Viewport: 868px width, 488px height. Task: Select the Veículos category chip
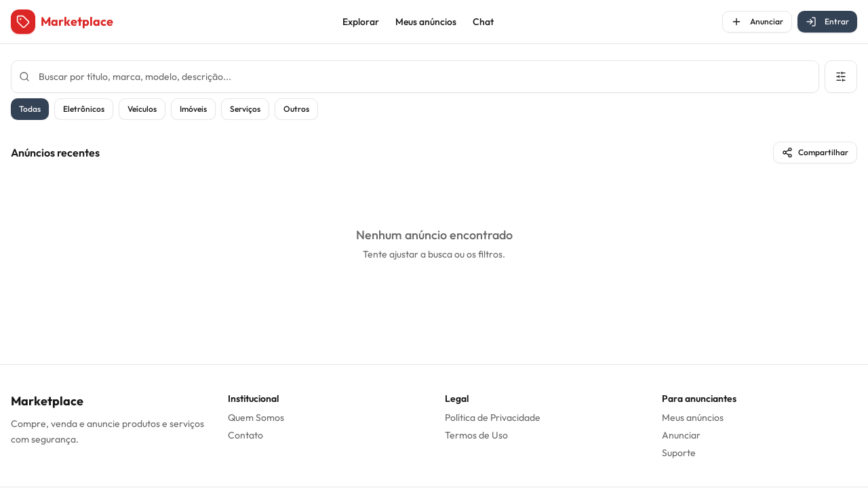click(142, 109)
